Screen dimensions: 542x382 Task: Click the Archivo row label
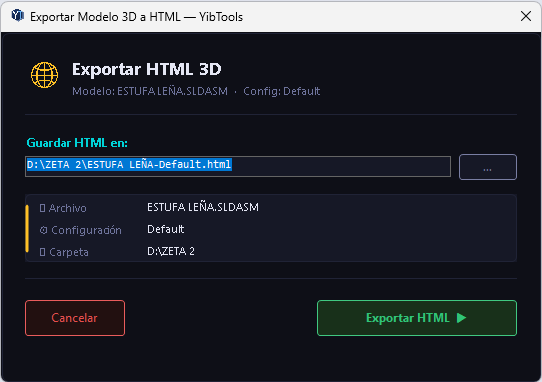click(68, 208)
